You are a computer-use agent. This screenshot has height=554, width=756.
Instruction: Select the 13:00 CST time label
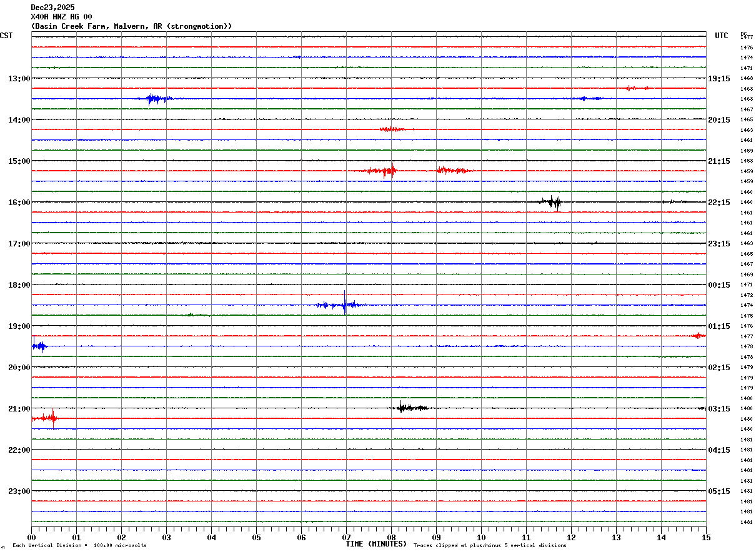[19, 79]
